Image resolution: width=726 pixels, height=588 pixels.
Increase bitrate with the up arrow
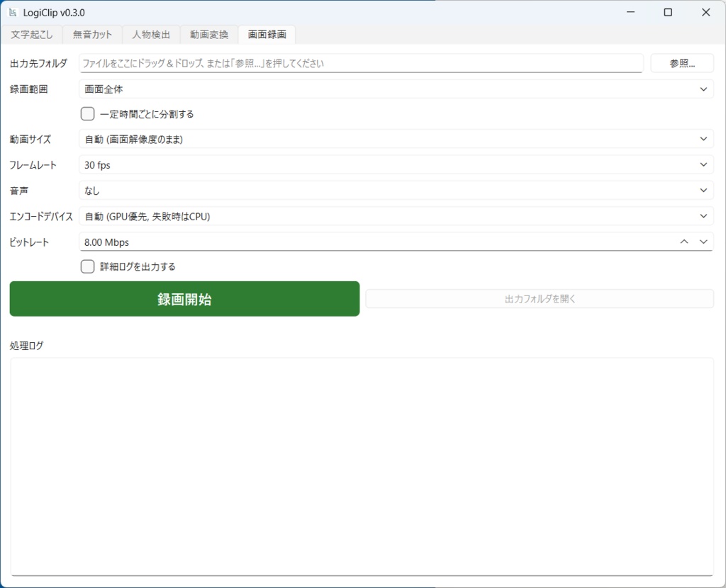(x=684, y=242)
